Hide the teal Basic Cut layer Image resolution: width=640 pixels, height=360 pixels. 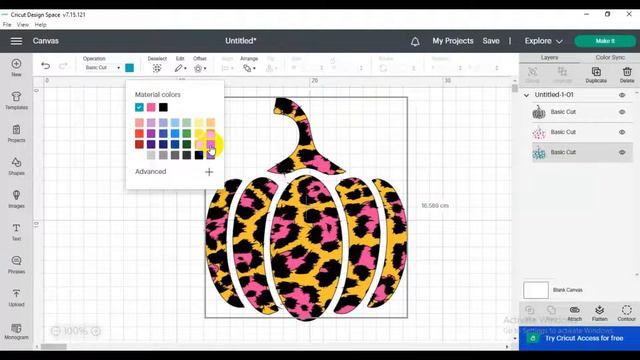tap(622, 152)
